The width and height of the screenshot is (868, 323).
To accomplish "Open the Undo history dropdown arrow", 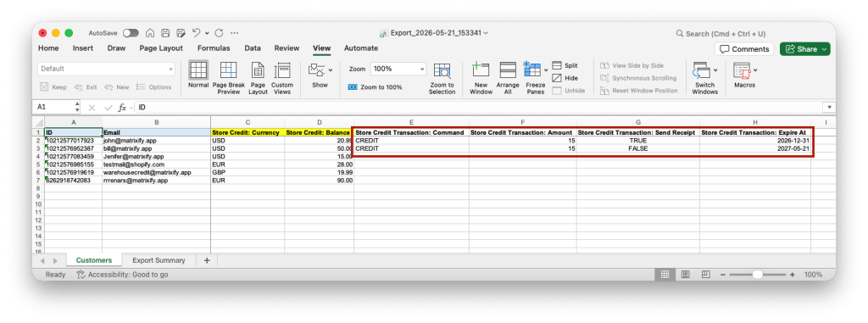I will tap(207, 33).
